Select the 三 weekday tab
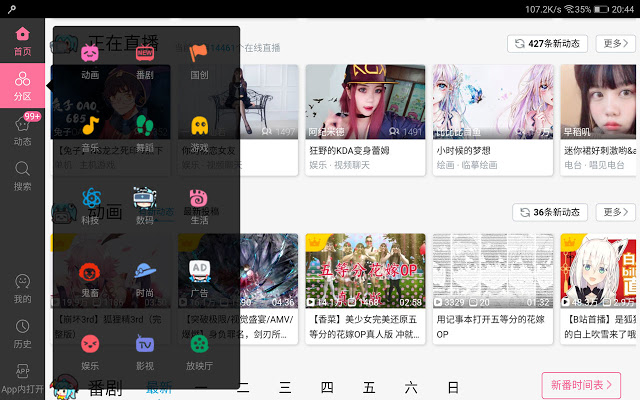Image resolution: width=640 pixels, height=400 pixels. point(285,387)
